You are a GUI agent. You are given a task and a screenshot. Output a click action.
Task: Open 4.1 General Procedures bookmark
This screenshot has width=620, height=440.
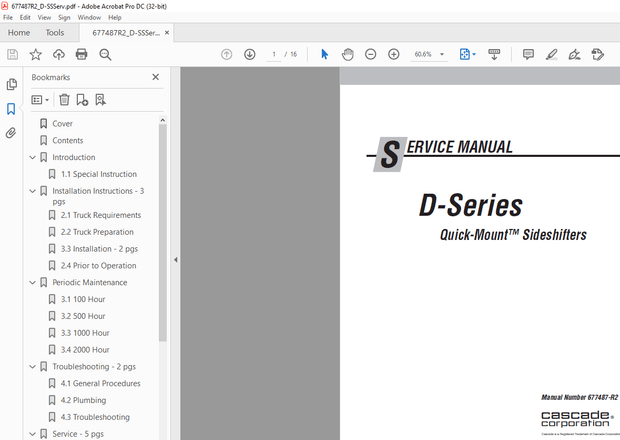(100, 383)
